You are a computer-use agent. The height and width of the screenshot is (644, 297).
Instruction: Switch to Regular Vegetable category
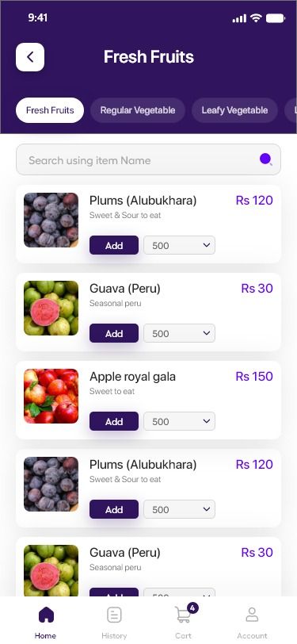138,110
